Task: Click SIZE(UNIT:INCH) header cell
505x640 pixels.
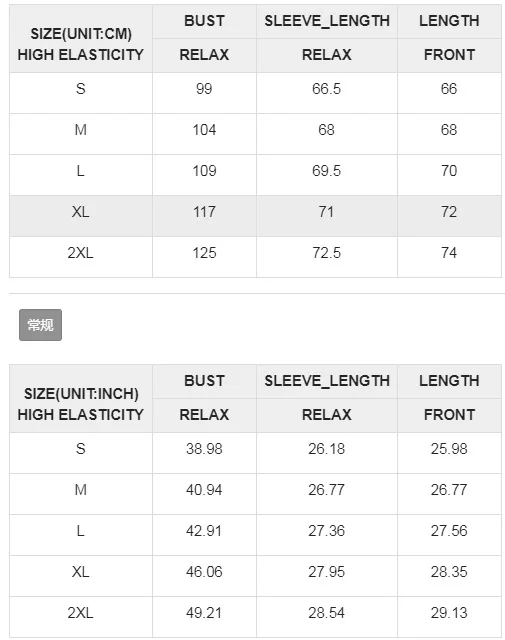Action: point(81,399)
